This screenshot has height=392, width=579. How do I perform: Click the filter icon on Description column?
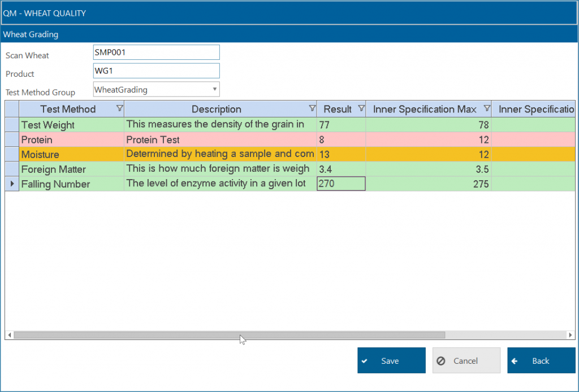(x=312, y=108)
